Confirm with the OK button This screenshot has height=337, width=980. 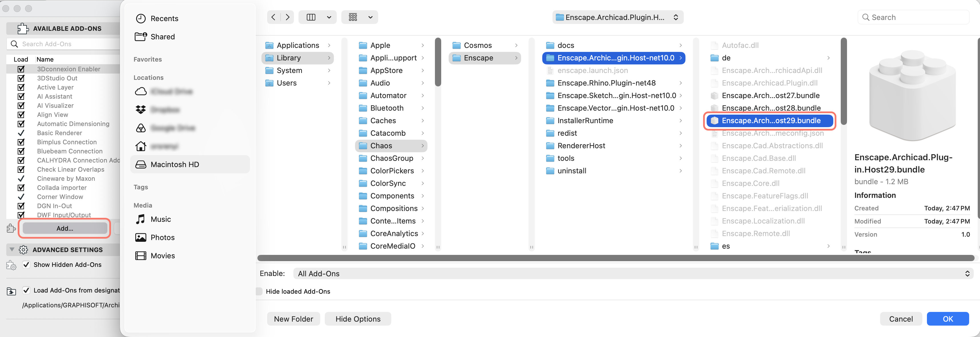(x=948, y=319)
